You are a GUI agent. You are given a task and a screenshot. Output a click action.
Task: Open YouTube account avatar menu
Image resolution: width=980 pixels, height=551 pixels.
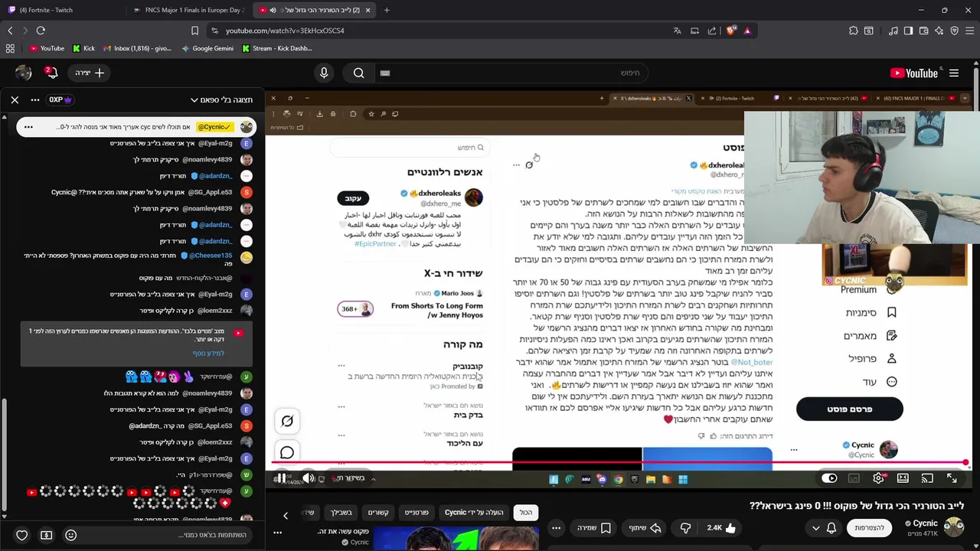[x=24, y=73]
